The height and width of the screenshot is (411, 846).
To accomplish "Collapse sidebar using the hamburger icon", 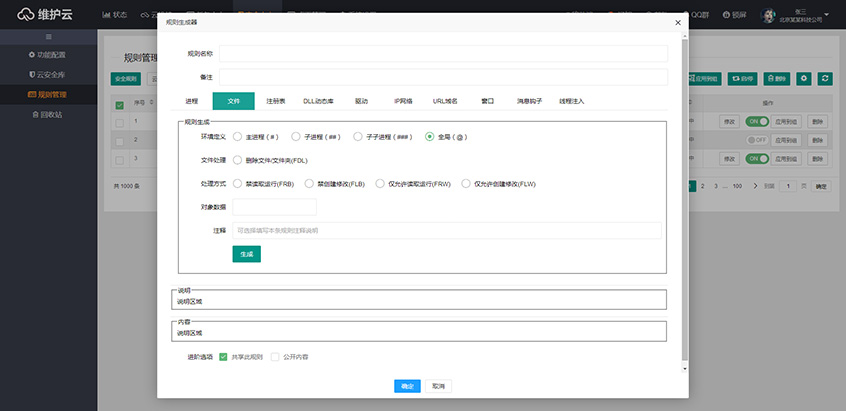I will 49,37.
